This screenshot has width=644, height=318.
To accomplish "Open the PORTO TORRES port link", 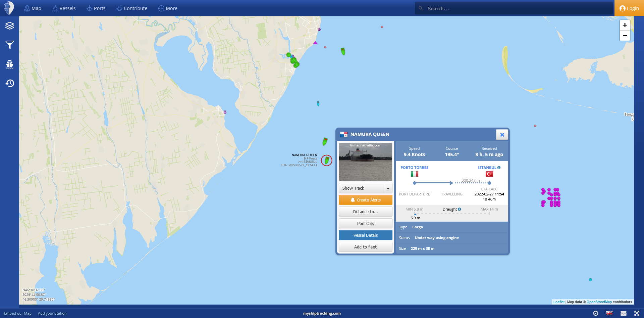I will [414, 168].
